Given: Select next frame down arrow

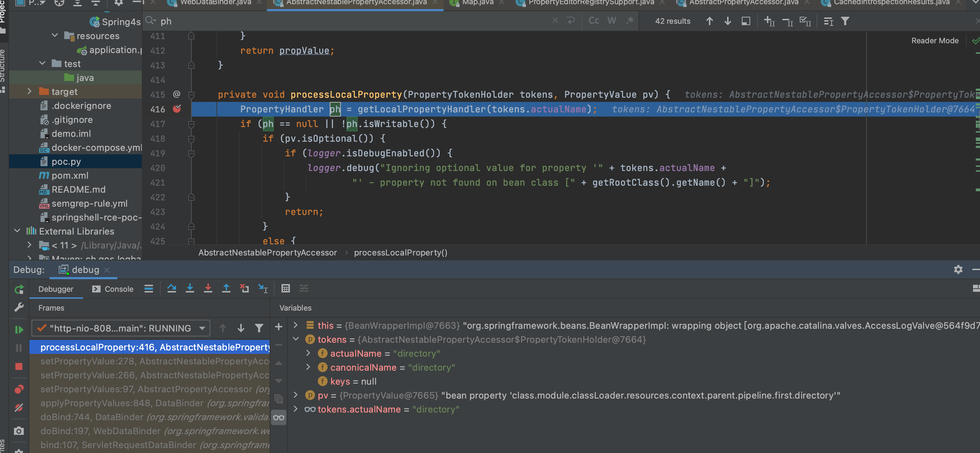Looking at the screenshot, I should 241,328.
